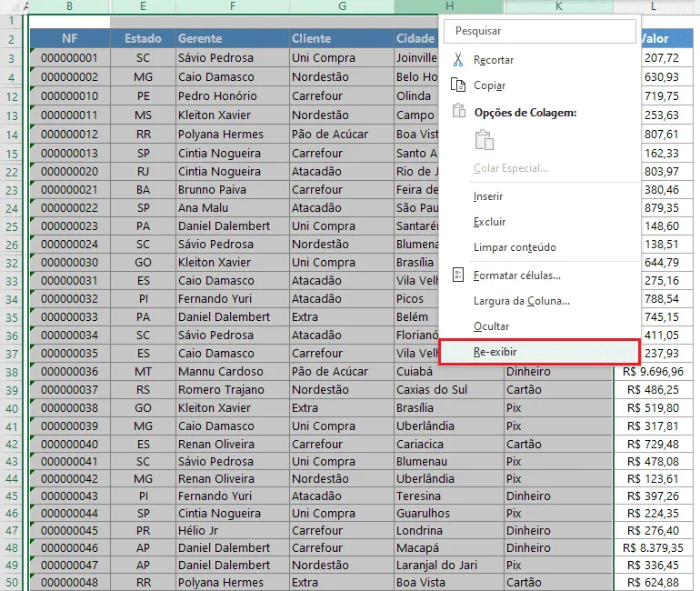Click Dinheiro payment cell in row 38
Viewport: 700px width, 591px height.
tap(558, 372)
